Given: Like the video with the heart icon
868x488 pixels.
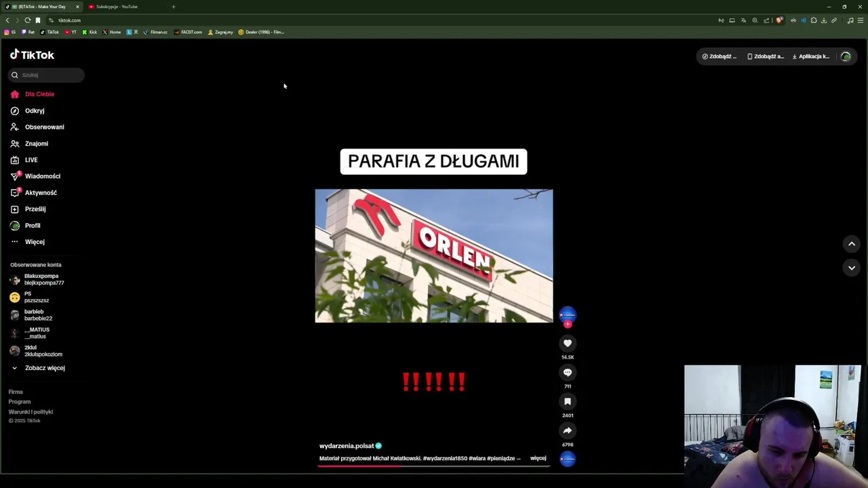Looking at the screenshot, I should click(568, 344).
